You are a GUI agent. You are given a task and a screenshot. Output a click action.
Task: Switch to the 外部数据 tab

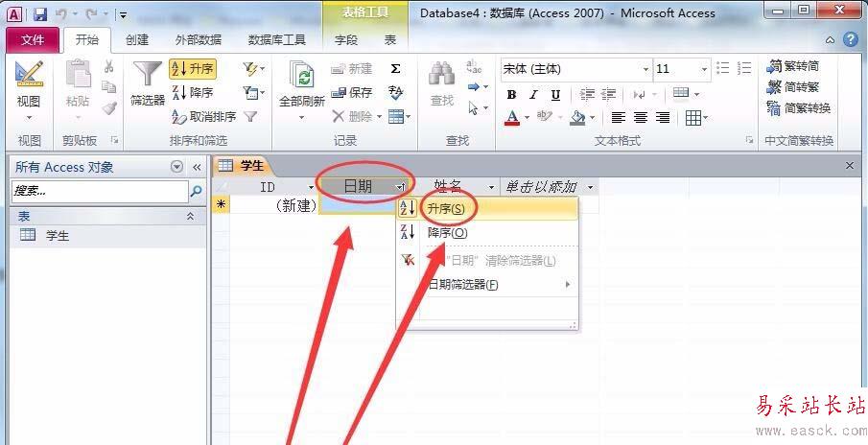point(198,40)
